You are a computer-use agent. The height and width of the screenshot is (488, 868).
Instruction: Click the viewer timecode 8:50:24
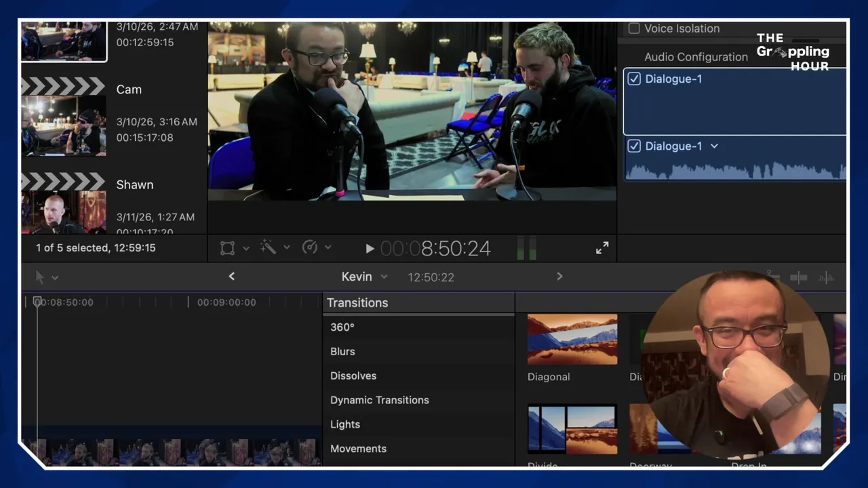pos(435,249)
